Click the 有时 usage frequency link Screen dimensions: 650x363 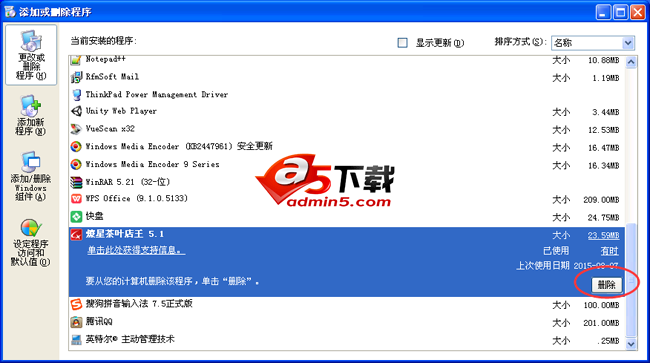click(x=609, y=251)
